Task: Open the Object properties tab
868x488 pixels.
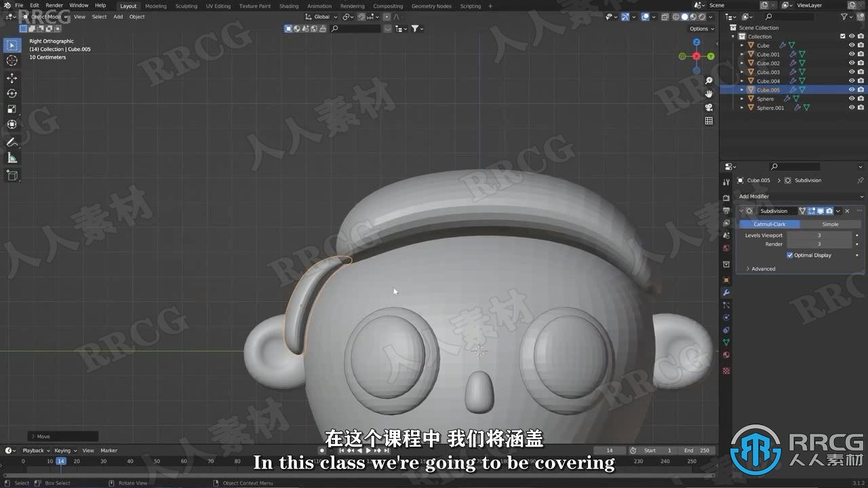Action: point(726,280)
